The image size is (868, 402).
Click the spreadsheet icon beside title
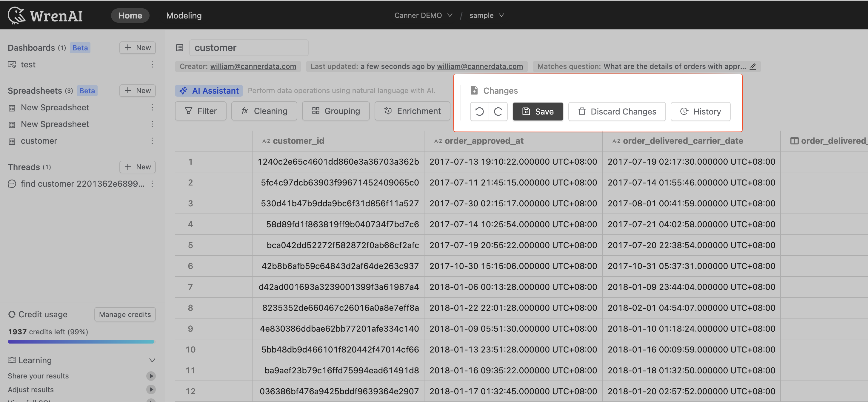(x=180, y=48)
